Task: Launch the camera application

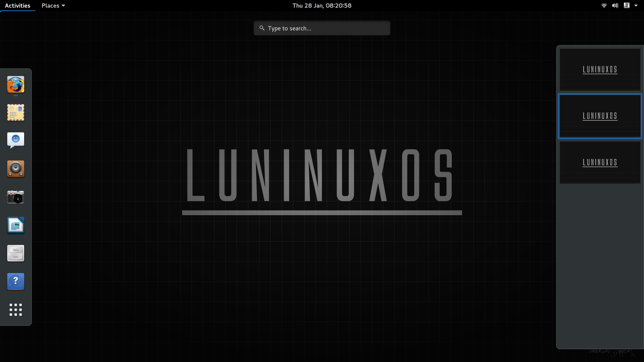Action: tap(15, 197)
